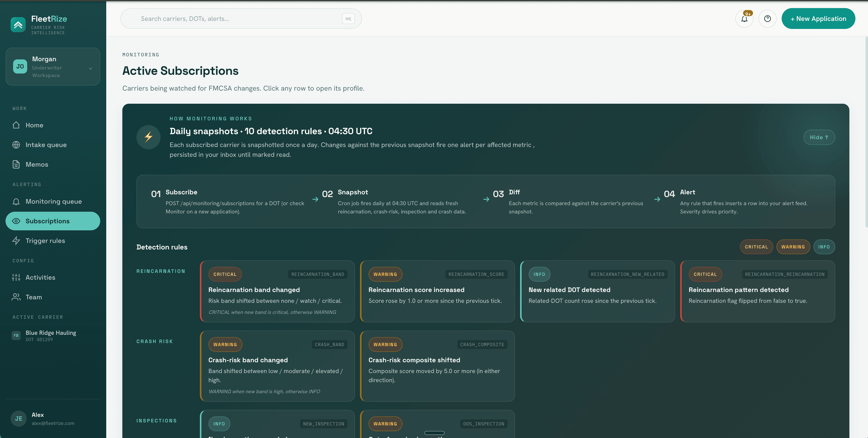Click the Detection rules heading
This screenshot has height=438, width=868.
coord(162,247)
